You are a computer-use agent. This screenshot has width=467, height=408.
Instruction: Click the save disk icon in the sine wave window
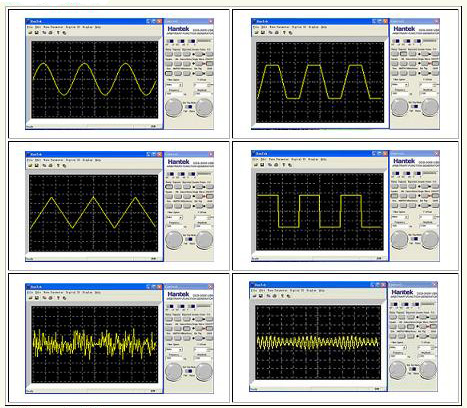click(x=37, y=33)
